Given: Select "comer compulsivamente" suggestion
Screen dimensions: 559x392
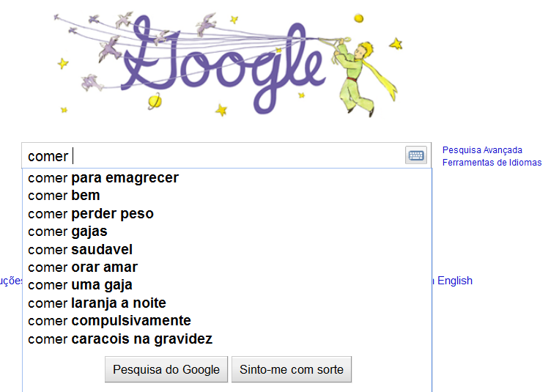Looking at the screenshot, I should [x=109, y=321].
